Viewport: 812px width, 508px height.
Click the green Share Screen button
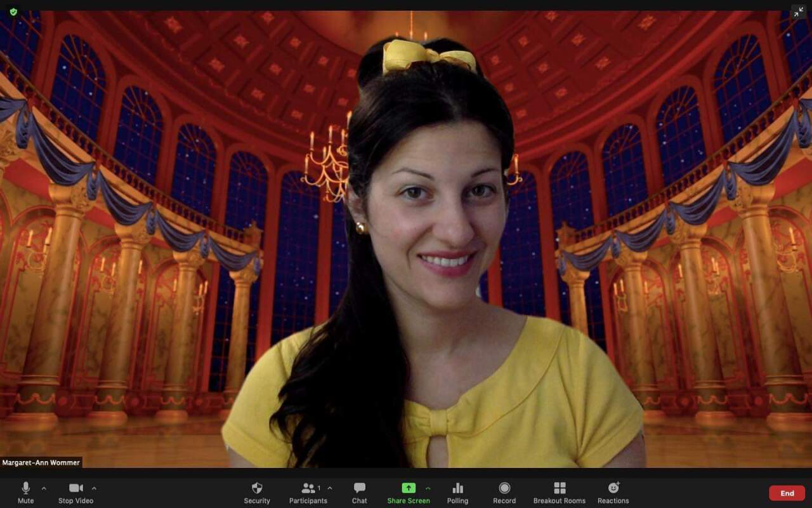click(x=409, y=493)
